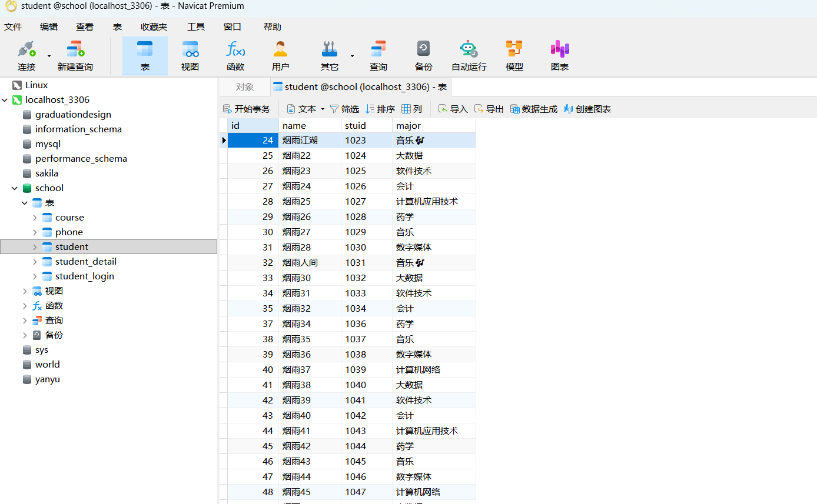Screen dimensions: 817x504
Task: Switch to the 对象 tab
Action: coord(245,87)
